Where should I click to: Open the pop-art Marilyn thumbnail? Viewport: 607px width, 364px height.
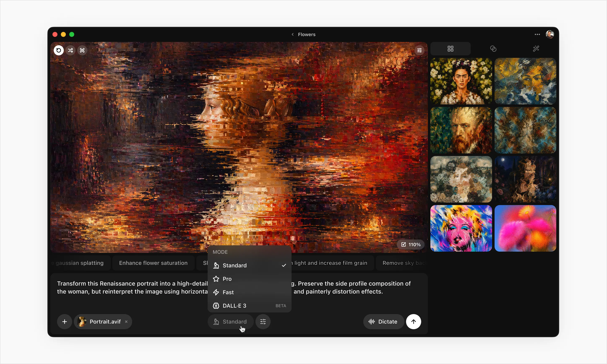click(461, 228)
